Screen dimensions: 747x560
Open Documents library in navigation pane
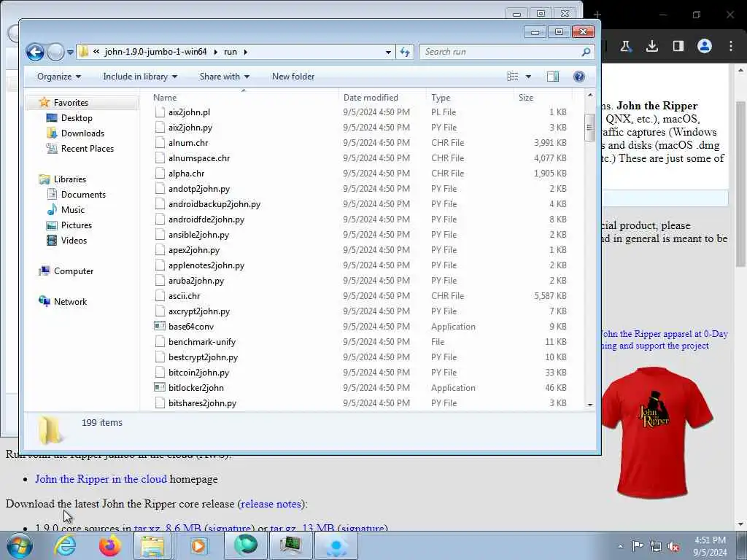83,194
